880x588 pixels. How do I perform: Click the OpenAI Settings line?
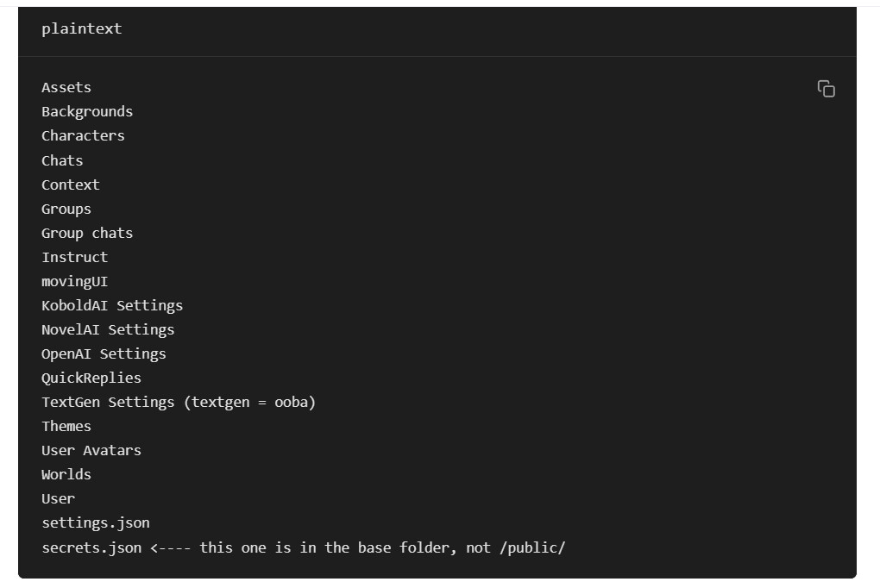[x=104, y=353]
